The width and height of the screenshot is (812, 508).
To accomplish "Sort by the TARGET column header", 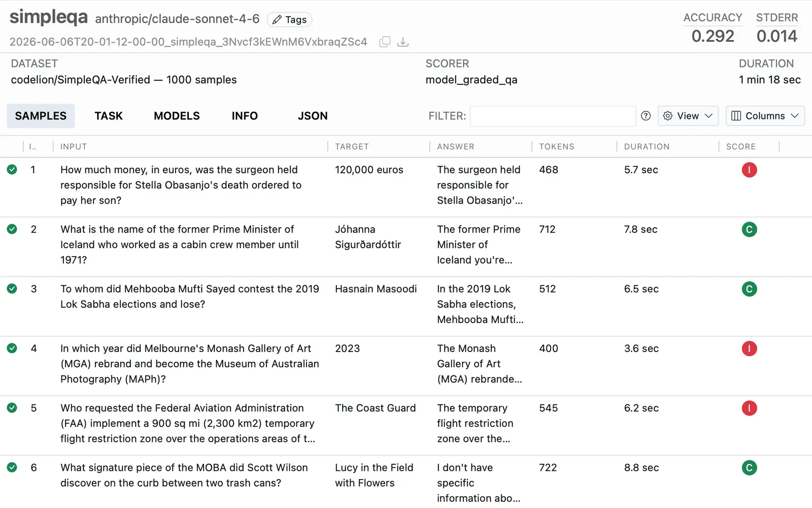I will click(352, 146).
